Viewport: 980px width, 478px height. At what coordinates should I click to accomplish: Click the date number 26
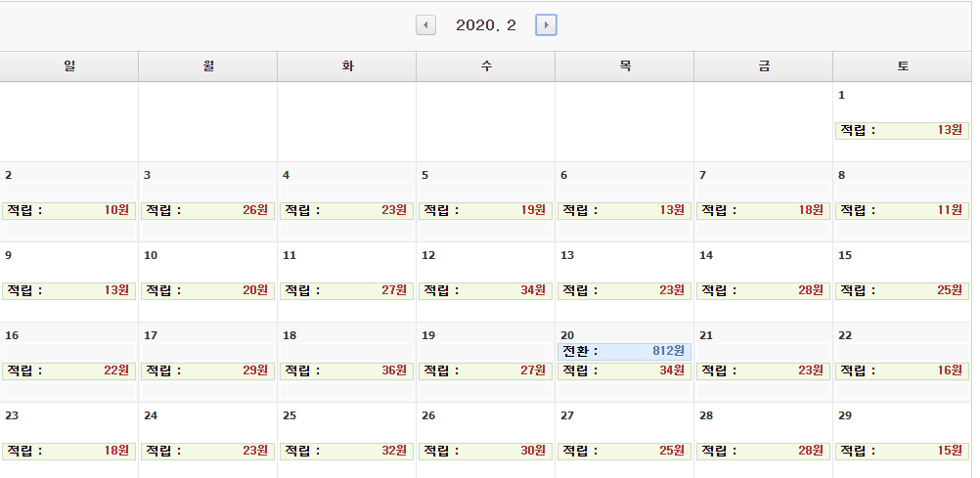point(428,415)
